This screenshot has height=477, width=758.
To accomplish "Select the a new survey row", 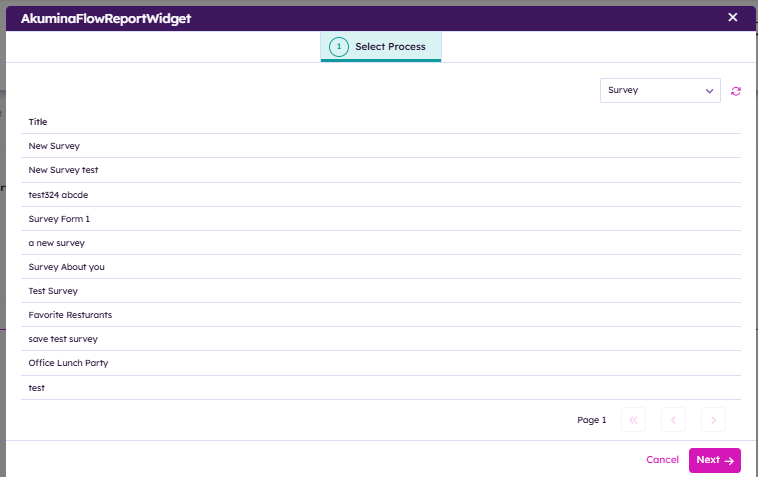I will [381, 243].
